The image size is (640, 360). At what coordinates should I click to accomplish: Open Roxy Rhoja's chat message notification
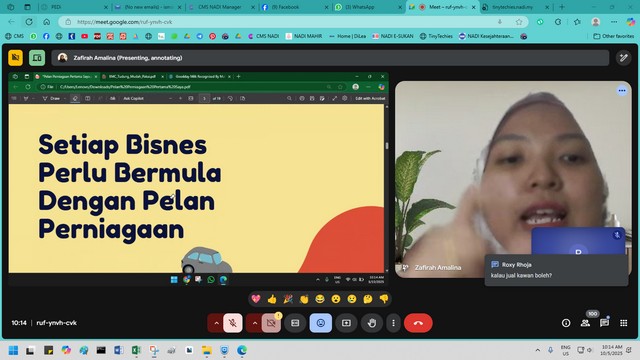pos(556,270)
